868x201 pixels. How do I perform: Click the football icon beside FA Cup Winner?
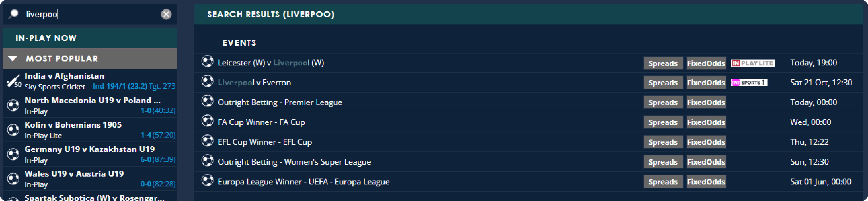click(x=207, y=121)
